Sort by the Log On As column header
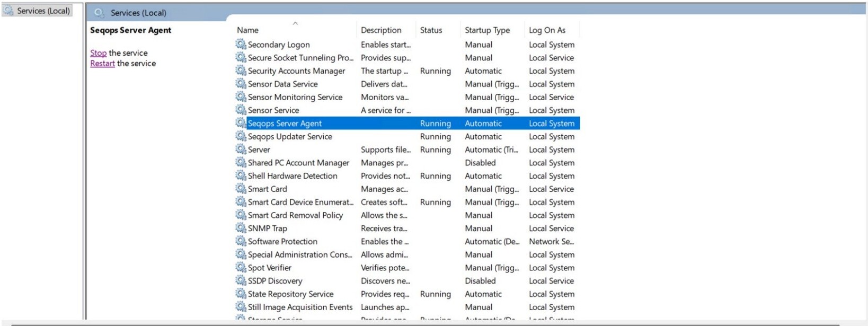Viewport: 868px width, 326px height. tap(547, 30)
